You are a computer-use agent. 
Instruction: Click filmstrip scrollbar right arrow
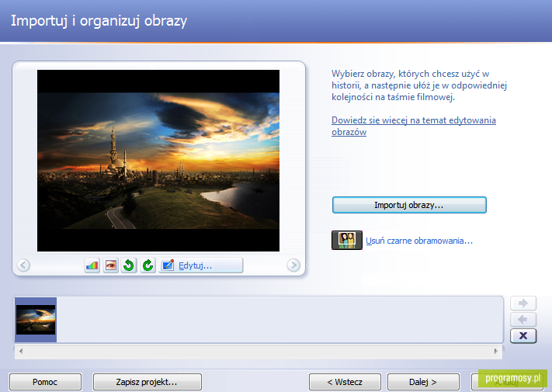[496, 351]
